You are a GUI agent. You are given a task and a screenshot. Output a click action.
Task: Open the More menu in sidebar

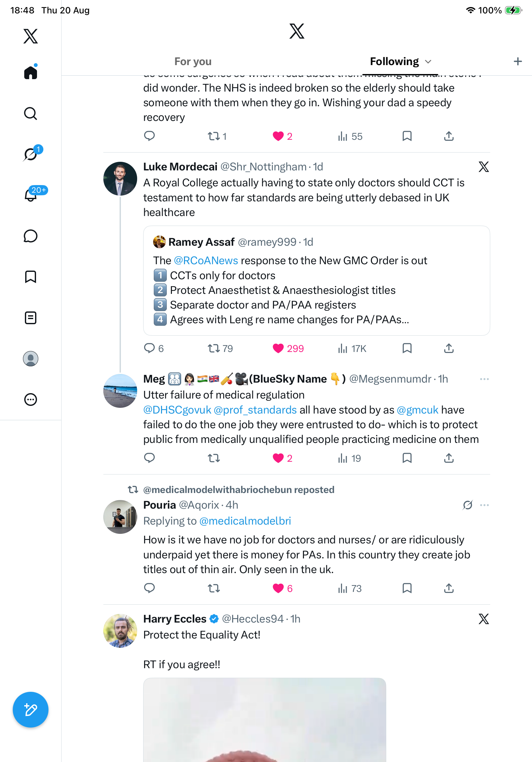(x=31, y=399)
